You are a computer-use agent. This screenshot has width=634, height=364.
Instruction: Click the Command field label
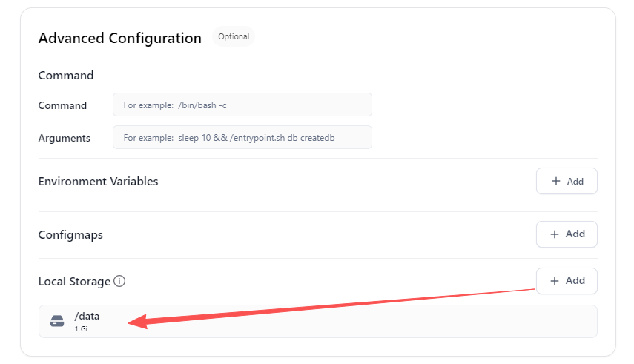[x=62, y=105]
